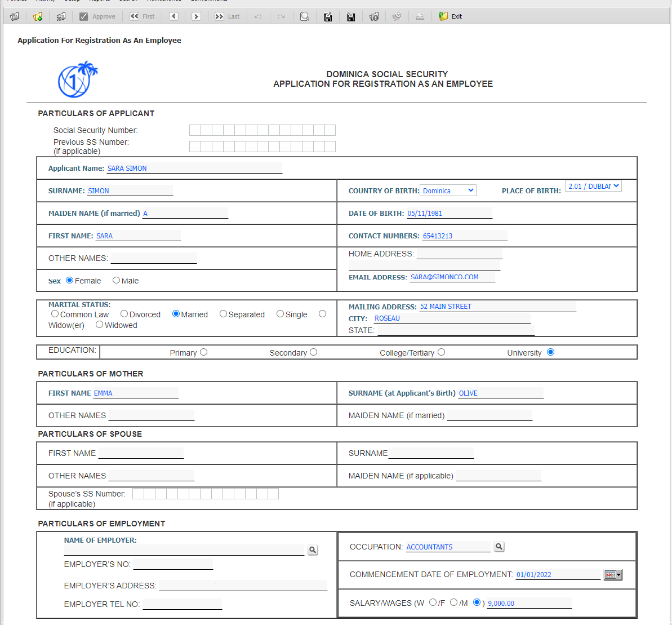Select Male sex option
The width and height of the screenshot is (672, 625).
[116, 280]
